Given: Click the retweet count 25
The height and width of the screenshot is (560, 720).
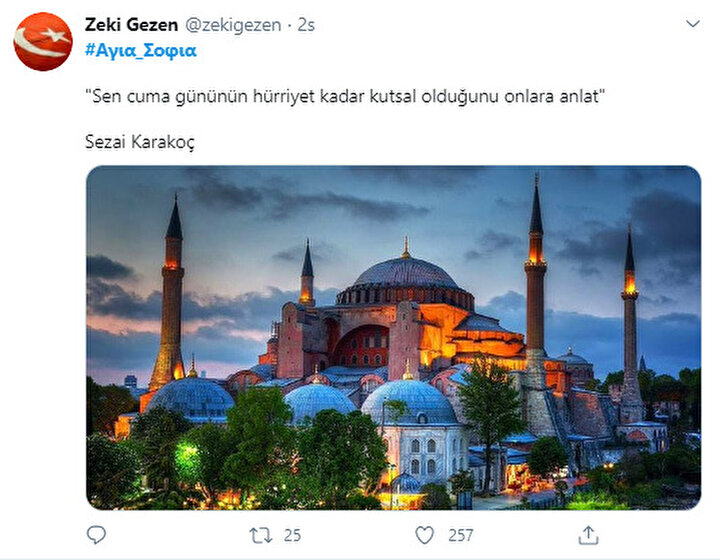Looking at the screenshot, I should [292, 535].
